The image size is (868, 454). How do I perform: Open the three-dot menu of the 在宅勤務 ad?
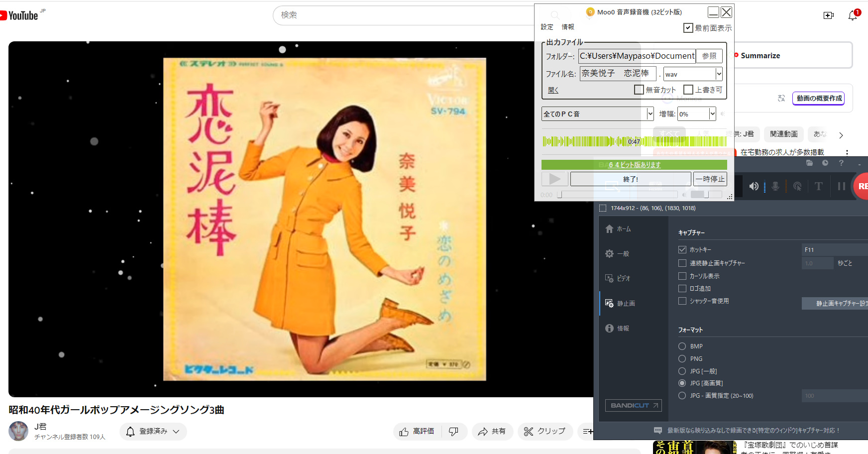pos(847,152)
